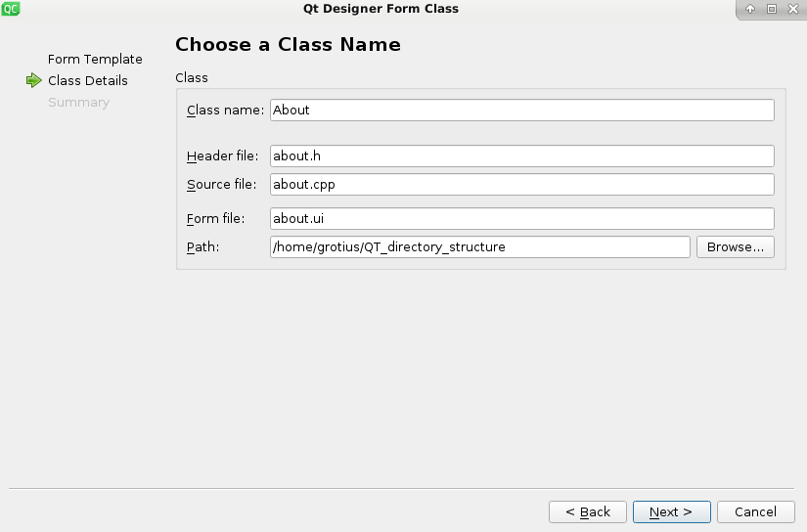Click the Class name field containing About
This screenshot has width=807, height=532.
click(x=522, y=111)
